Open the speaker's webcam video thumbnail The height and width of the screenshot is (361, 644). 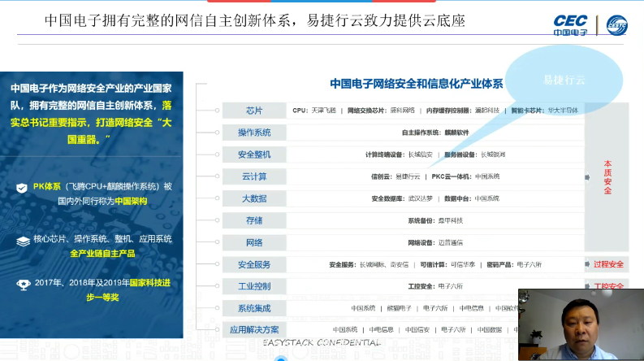[x=581, y=324]
